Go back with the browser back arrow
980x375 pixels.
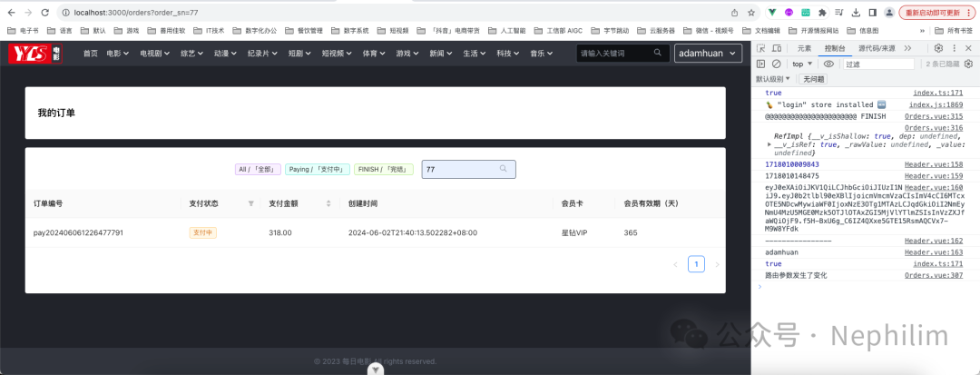(11, 13)
